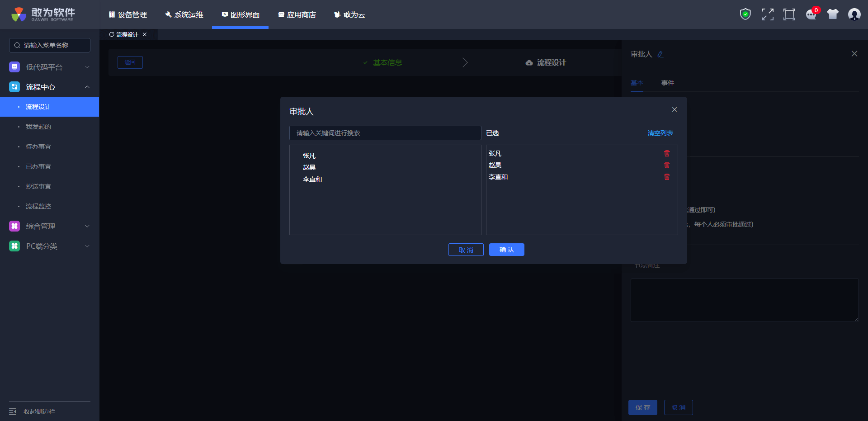The width and height of the screenshot is (868, 421).
Task: Toggle fullscreen with the expand arrows icon
Action: 767,14
